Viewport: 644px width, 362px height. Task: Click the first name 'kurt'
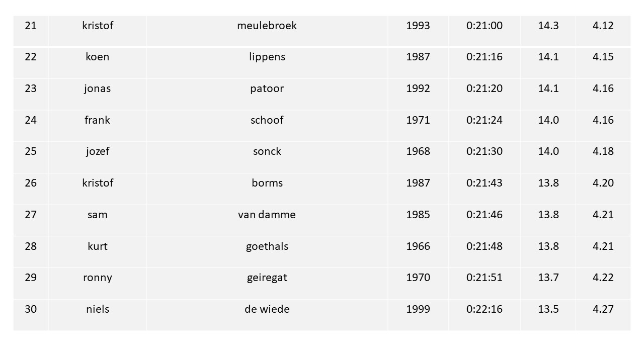pyautogui.click(x=98, y=246)
